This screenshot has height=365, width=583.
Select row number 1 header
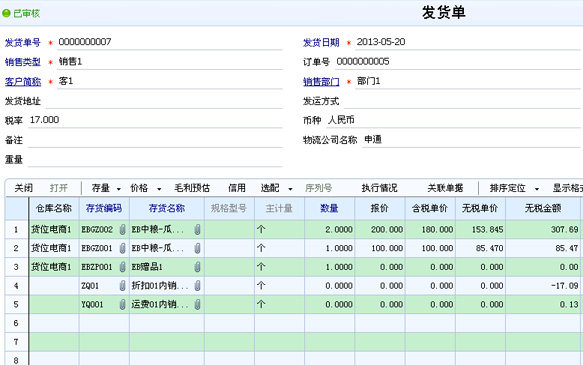[x=16, y=229]
